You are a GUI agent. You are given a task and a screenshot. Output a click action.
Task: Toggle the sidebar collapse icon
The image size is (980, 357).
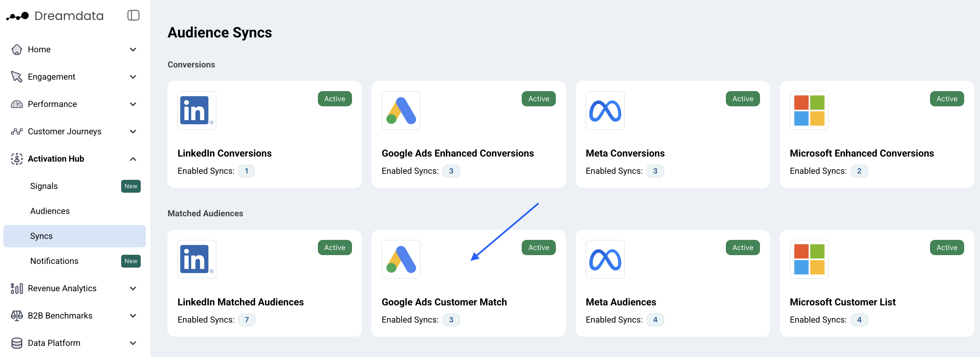click(133, 16)
